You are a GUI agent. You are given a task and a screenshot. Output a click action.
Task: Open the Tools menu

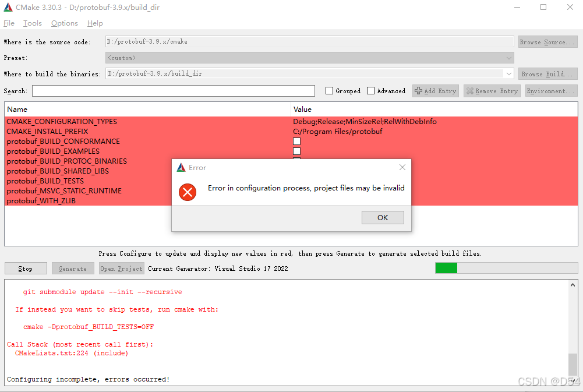tap(33, 23)
